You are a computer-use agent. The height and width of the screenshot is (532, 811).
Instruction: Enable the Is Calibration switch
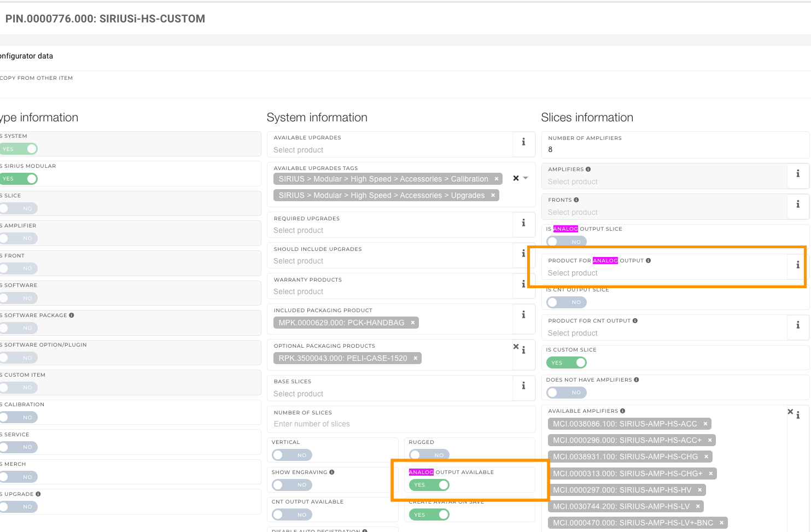(x=19, y=417)
